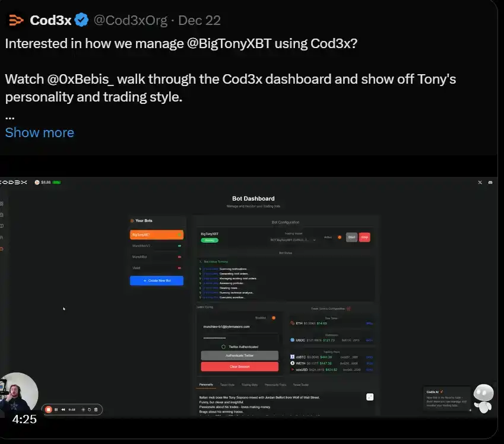This screenshot has height=444, width=504.
Task: Click the trash icon in the recording toolbar
Action: click(96, 410)
